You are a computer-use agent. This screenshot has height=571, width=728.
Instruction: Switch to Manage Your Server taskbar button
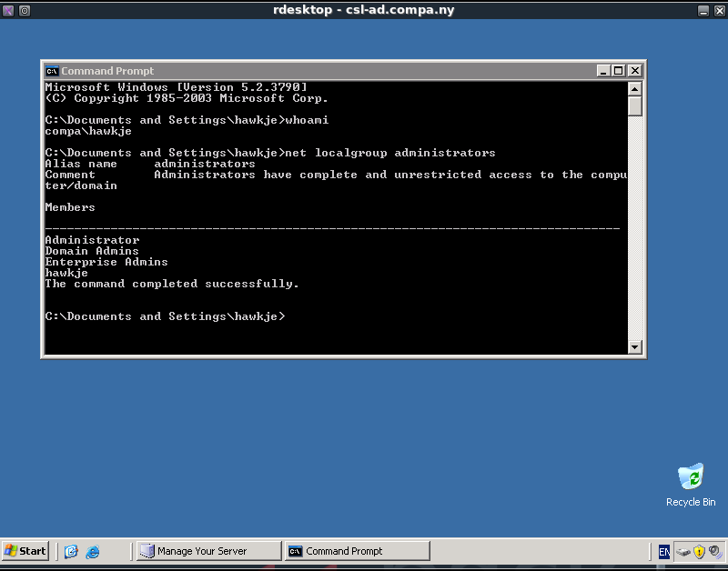[x=207, y=551]
